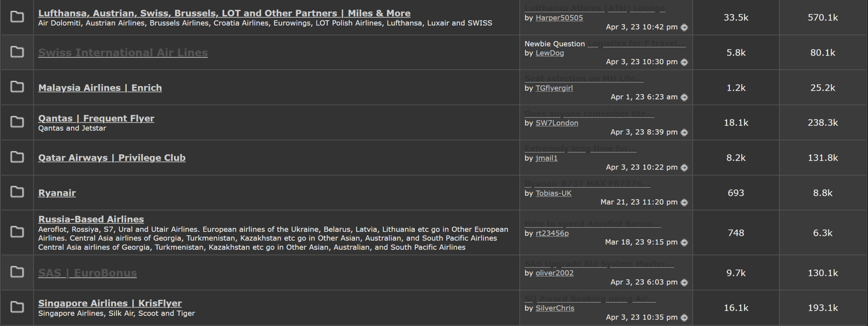Open Qantas Frequent Flyer forum
The width and height of the screenshot is (868, 326).
coord(96,118)
